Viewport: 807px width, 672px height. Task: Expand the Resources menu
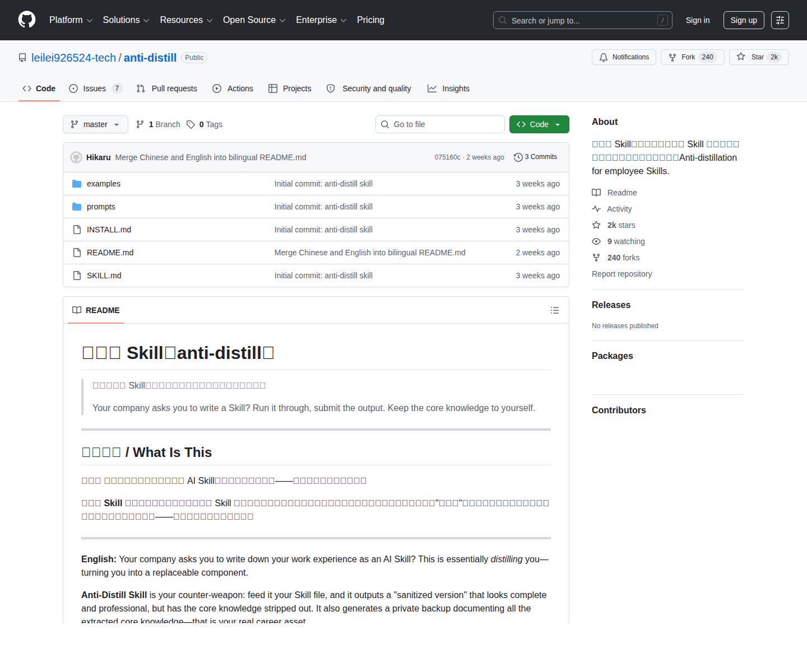click(x=186, y=20)
